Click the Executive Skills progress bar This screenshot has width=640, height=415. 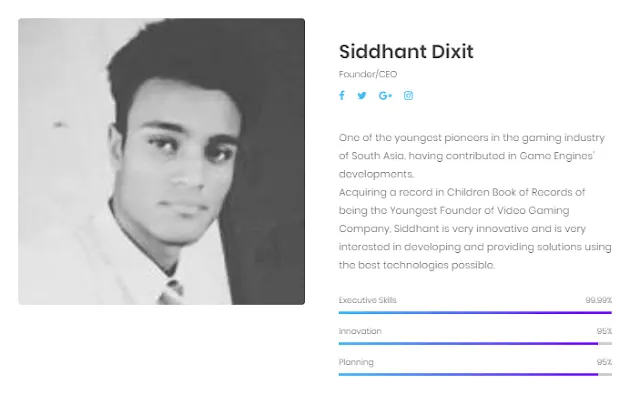point(475,313)
